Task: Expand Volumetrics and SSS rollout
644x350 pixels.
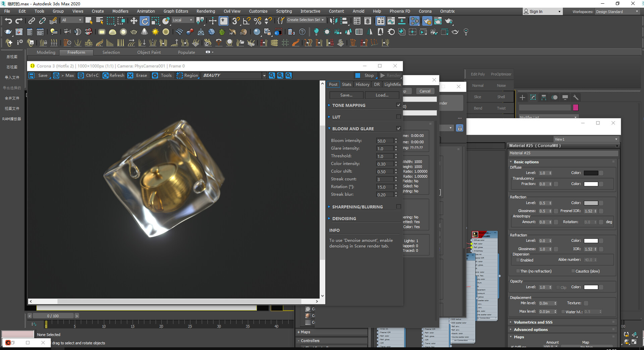Action: coord(533,322)
